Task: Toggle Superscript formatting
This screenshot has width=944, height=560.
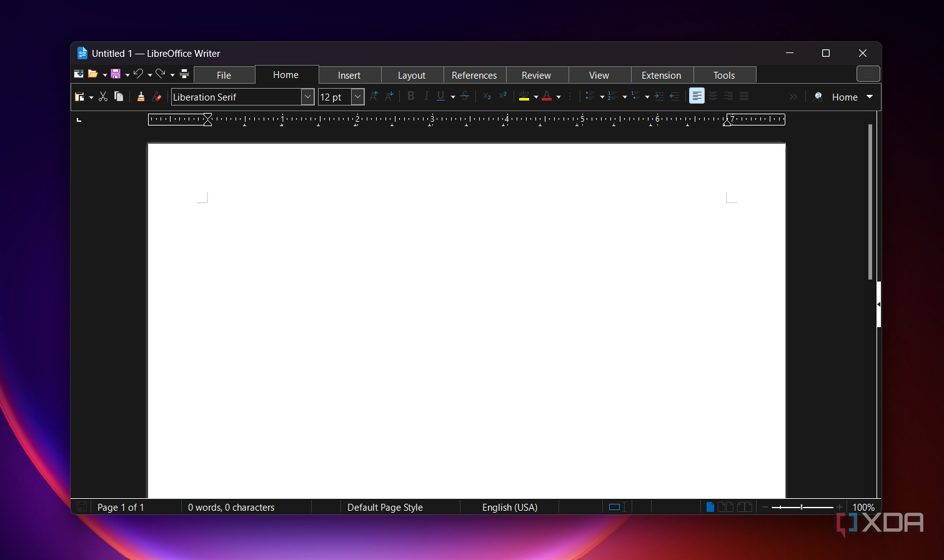Action: click(503, 96)
